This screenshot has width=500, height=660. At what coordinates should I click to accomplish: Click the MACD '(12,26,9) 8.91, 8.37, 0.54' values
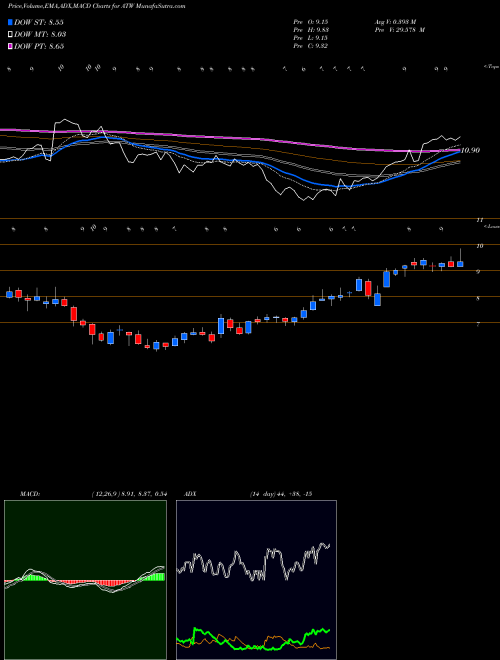coord(129,494)
